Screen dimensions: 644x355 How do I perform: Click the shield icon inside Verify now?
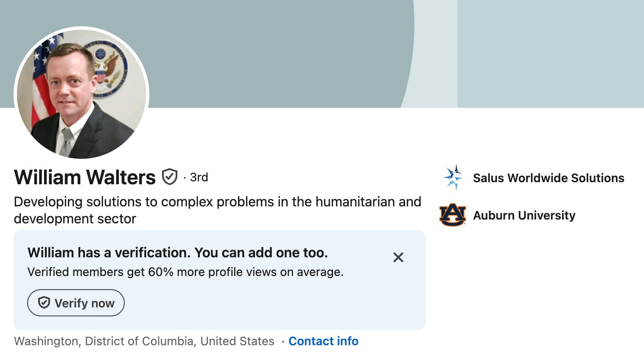pos(44,303)
